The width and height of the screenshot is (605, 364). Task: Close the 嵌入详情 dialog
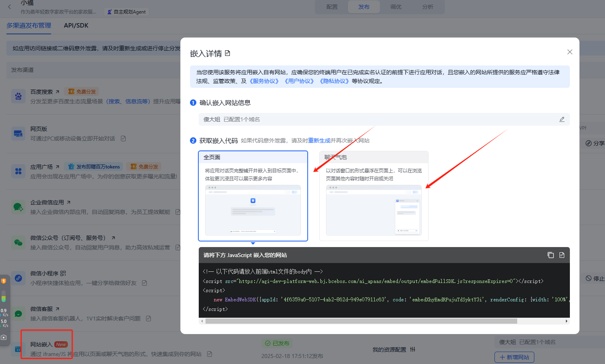coord(570,52)
